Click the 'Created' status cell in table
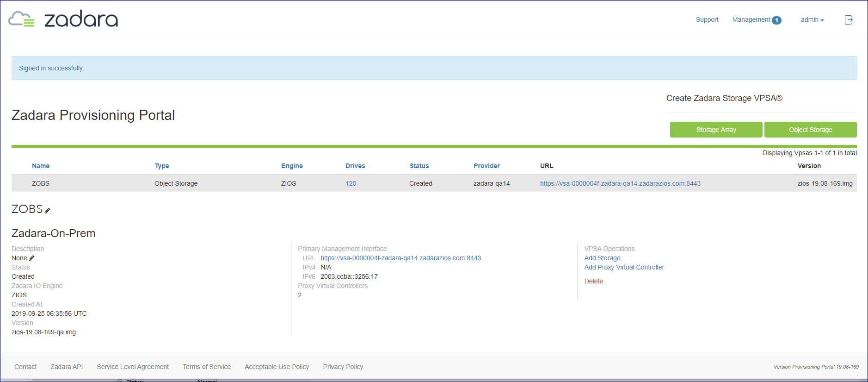The image size is (868, 382). (420, 183)
